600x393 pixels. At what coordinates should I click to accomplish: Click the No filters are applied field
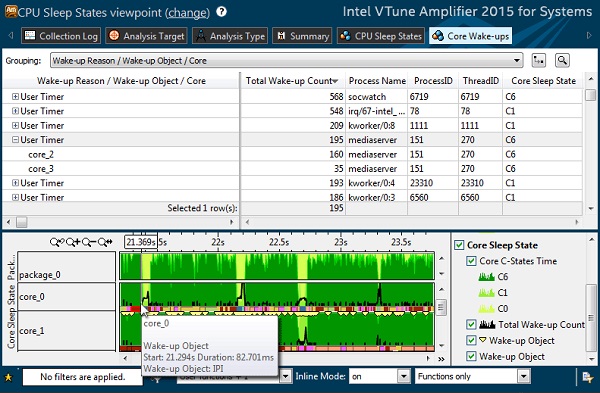click(82, 377)
